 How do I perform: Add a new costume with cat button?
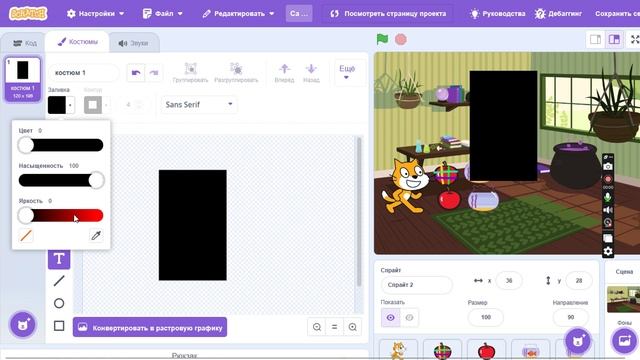[23, 325]
